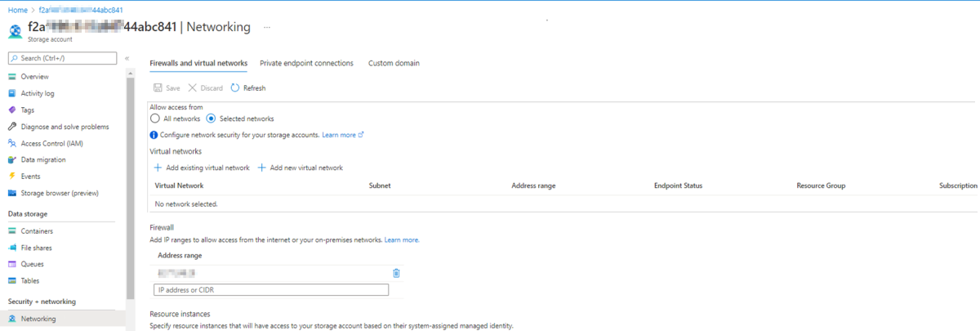
Task: Click the Access Control (IAM) menu label
Action: pyautogui.click(x=52, y=143)
